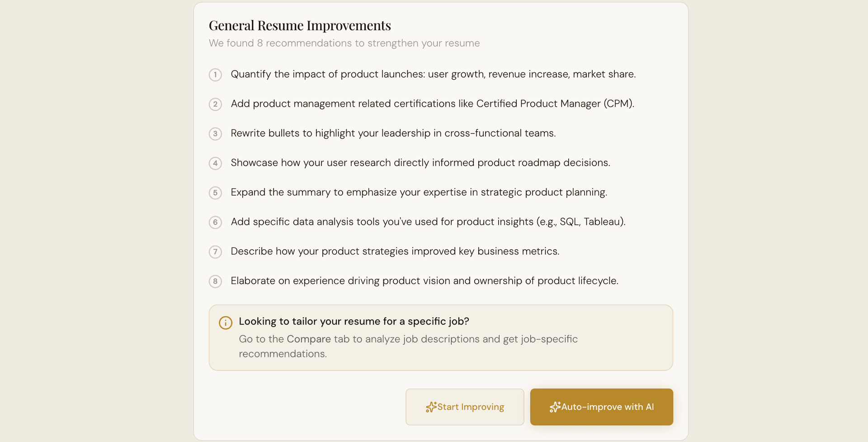Click the General Resume Improvements heading
This screenshot has height=442, width=868.
[300, 25]
